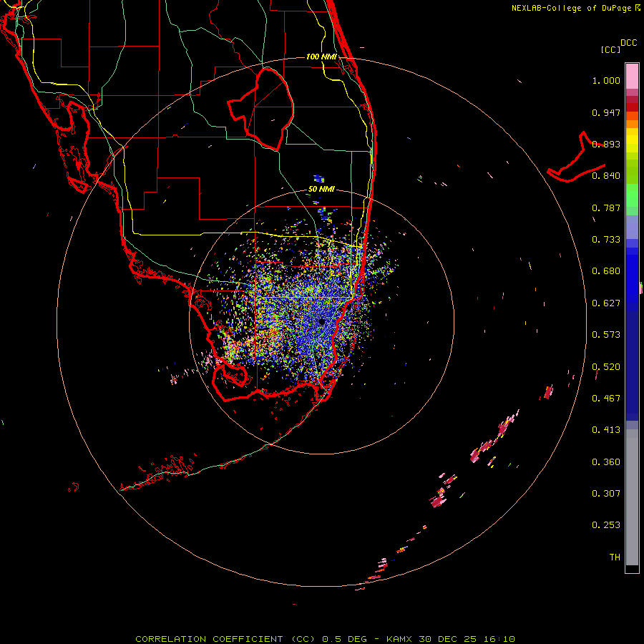644x644 pixels.
Task: Click the 30 DEC 25 date in caption
Action: 447,639
